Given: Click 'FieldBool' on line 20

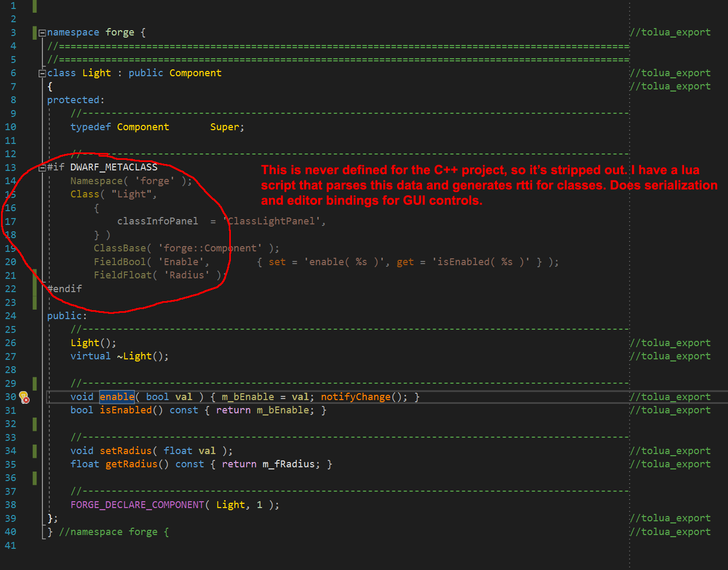Looking at the screenshot, I should click(120, 262).
